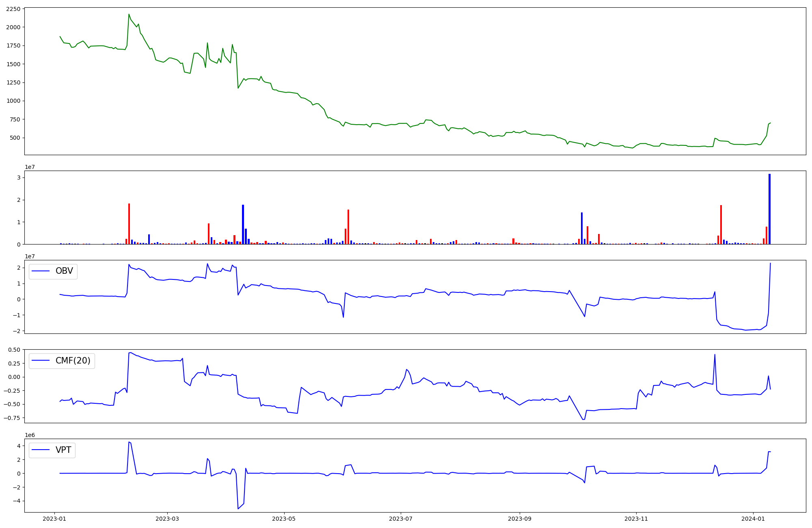Click the 2024-01 x-axis date label
The width and height of the screenshot is (812, 528).
pyautogui.click(x=753, y=518)
